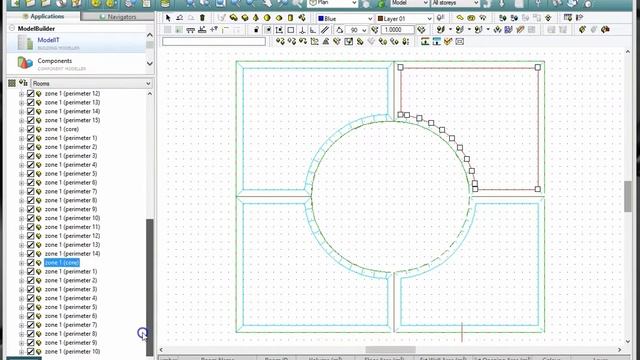Toggle the parallel lines snap icon
Viewport: 640px width, 360px height.
tap(324, 30)
